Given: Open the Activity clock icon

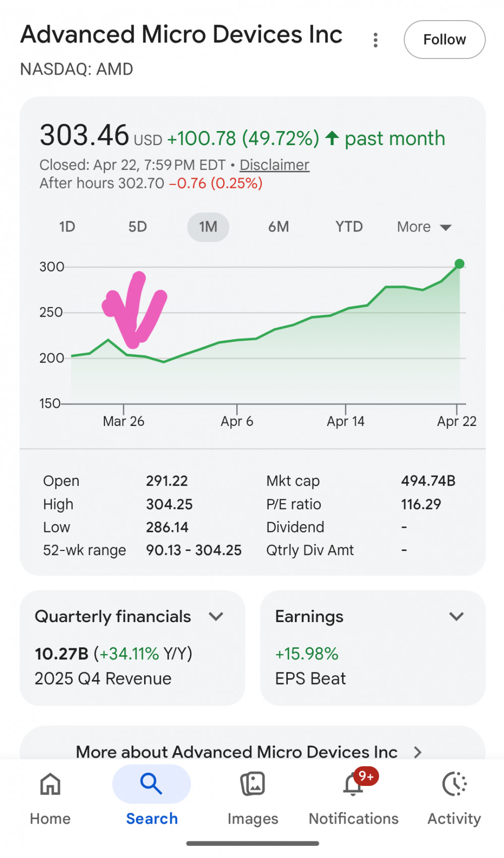Looking at the screenshot, I should (x=454, y=784).
